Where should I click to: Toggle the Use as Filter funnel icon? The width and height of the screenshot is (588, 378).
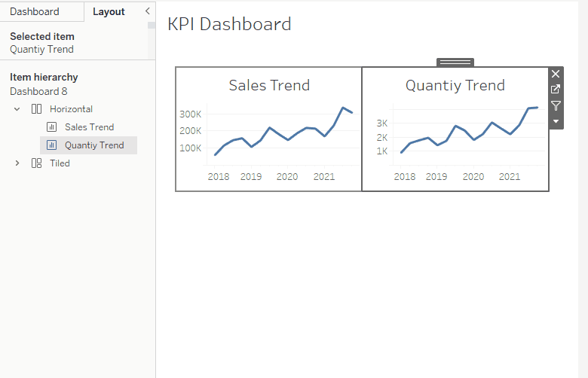pyautogui.click(x=556, y=105)
